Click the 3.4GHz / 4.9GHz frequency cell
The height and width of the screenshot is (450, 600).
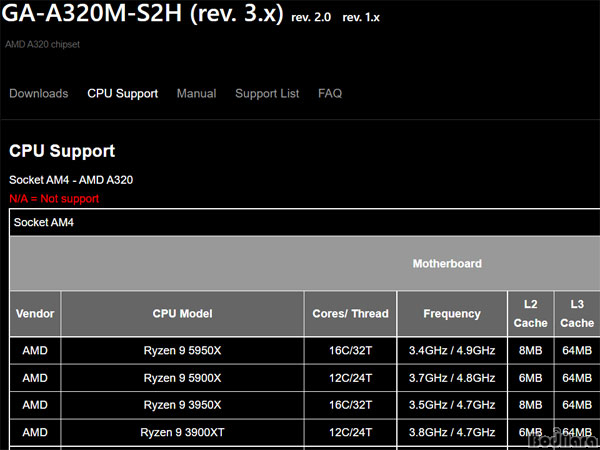(452, 351)
